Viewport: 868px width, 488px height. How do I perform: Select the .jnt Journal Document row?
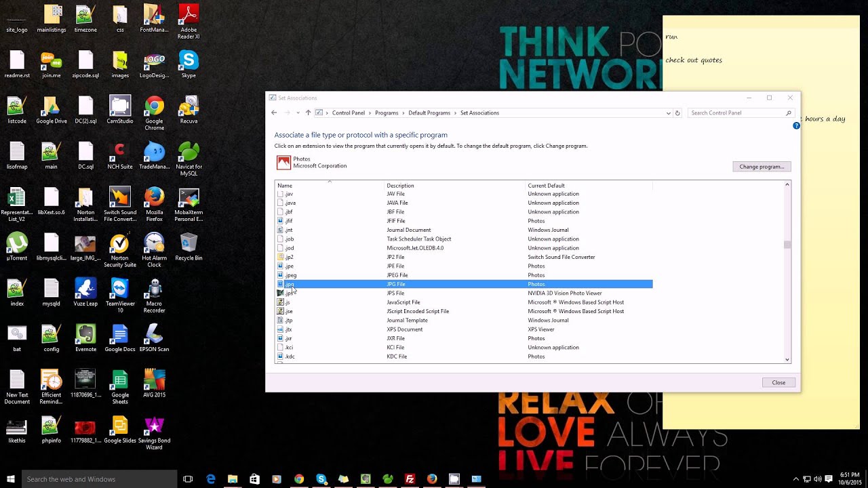click(x=464, y=230)
